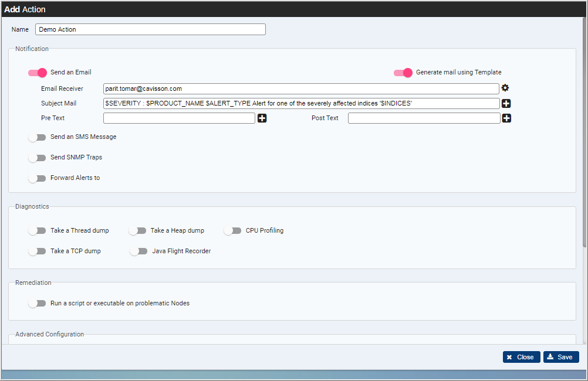Disable the Send an Email toggle
The image size is (588, 381).
[38, 72]
